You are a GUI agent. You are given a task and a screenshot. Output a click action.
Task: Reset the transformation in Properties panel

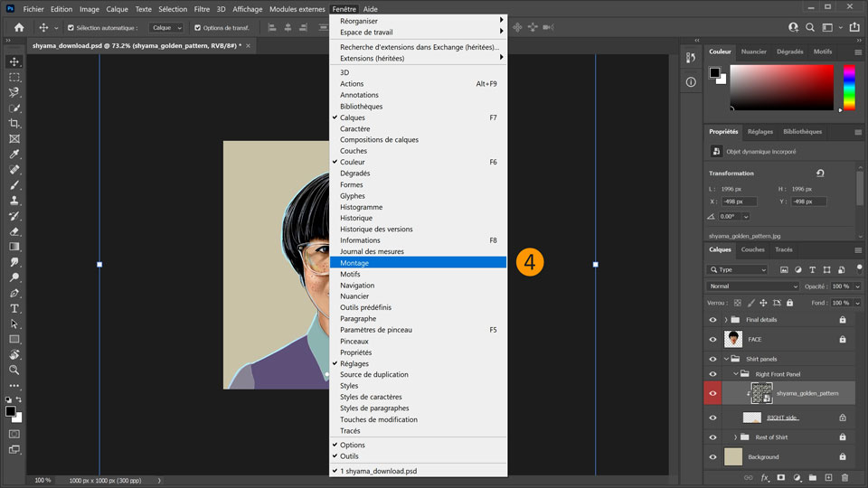tap(819, 174)
